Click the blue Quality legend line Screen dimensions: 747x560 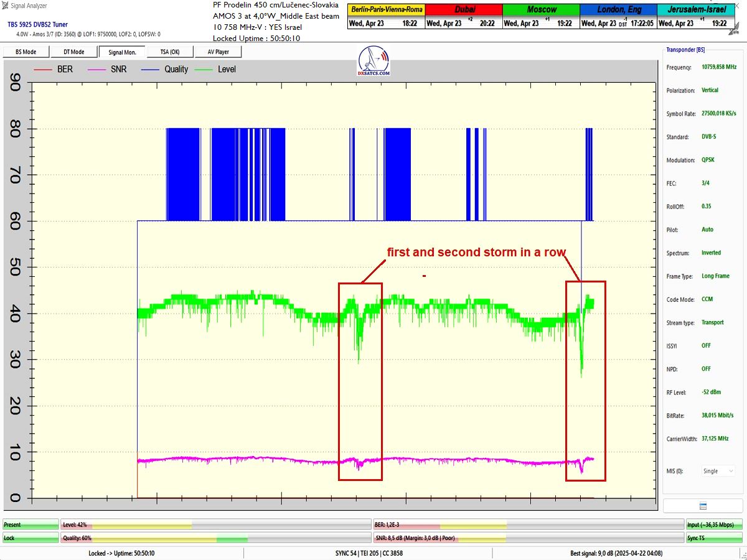pos(149,69)
